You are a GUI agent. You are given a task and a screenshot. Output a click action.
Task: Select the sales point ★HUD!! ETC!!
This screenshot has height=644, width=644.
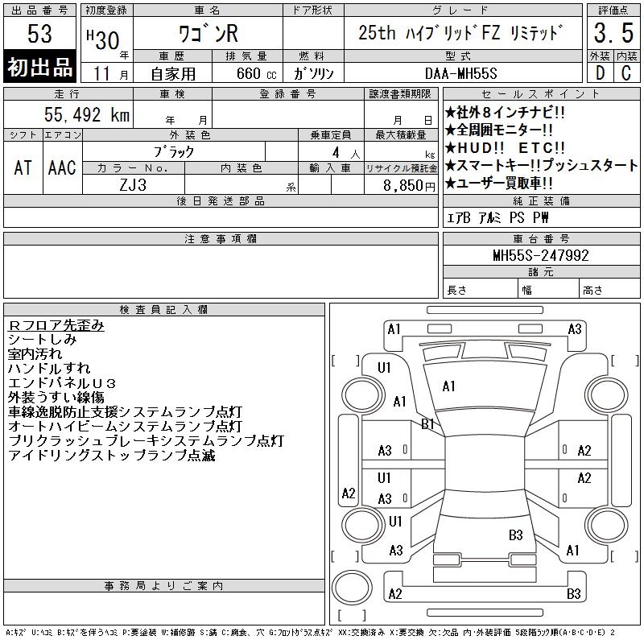point(506,147)
